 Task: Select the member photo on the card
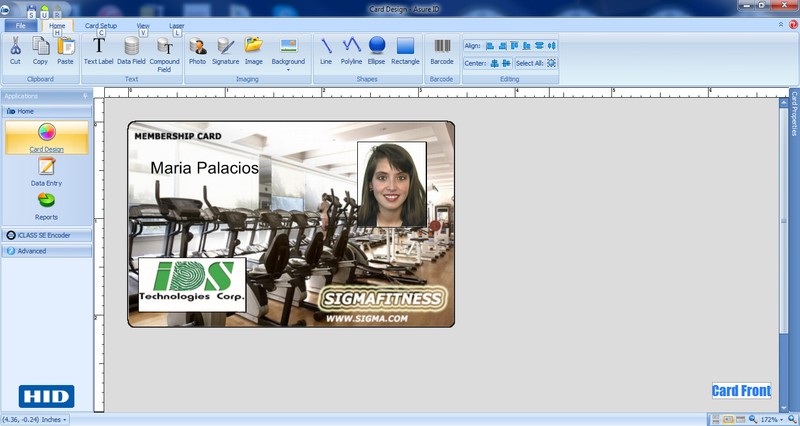pyautogui.click(x=392, y=184)
